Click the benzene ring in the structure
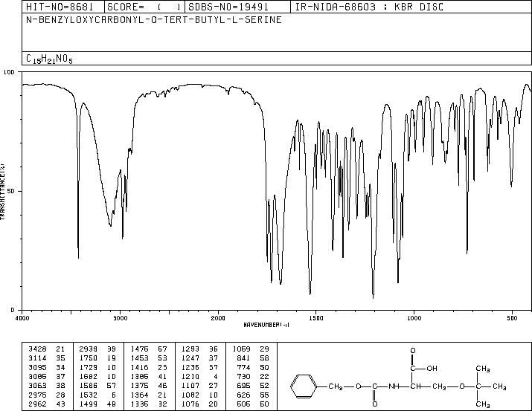This screenshot has height=411, width=532. pyautogui.click(x=304, y=386)
